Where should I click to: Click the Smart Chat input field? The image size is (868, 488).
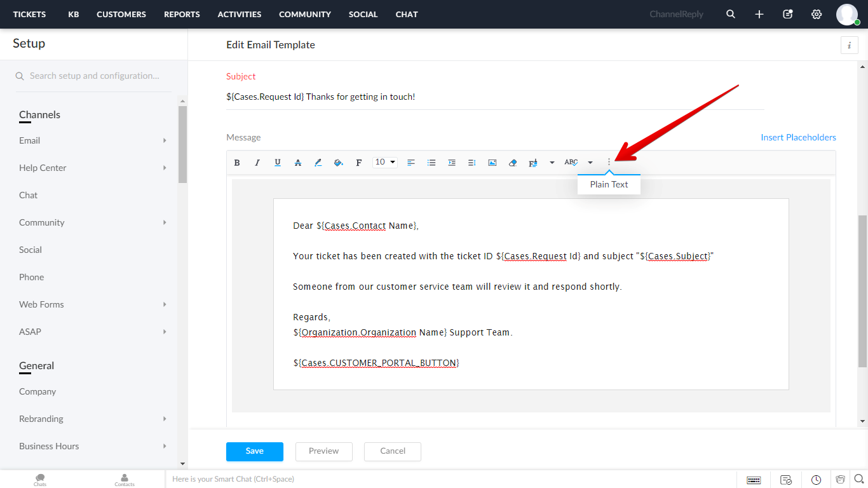450,479
